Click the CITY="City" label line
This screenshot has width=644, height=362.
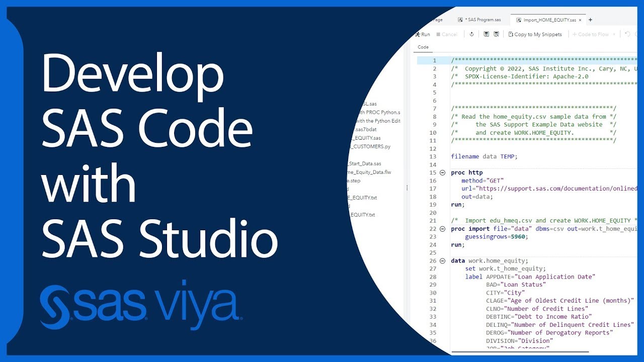click(x=505, y=293)
